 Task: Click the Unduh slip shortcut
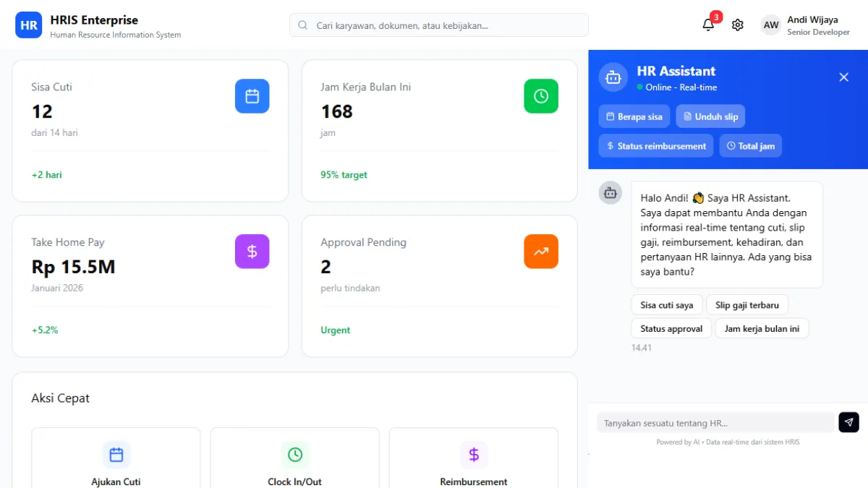[710, 116]
